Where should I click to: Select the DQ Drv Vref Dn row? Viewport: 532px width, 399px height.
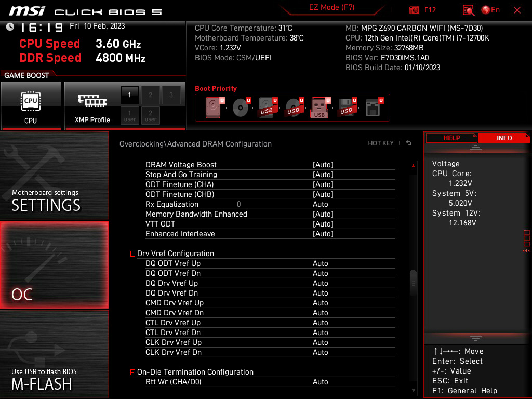tap(270, 293)
